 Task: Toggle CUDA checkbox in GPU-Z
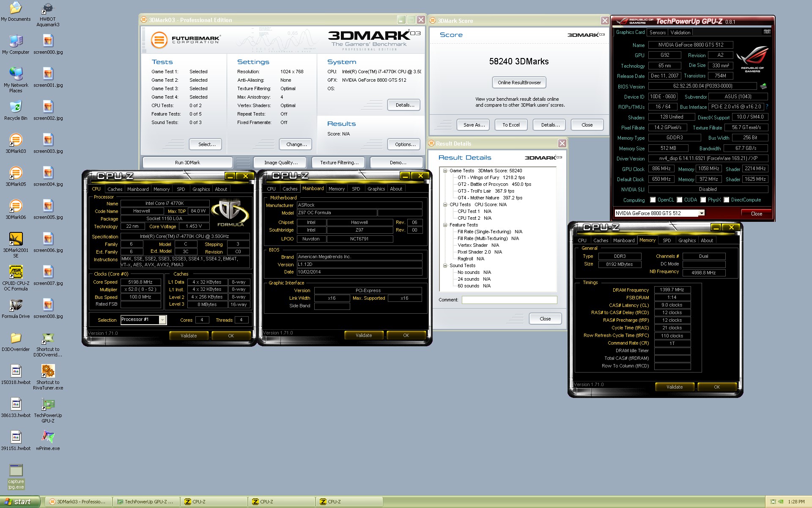(x=680, y=200)
